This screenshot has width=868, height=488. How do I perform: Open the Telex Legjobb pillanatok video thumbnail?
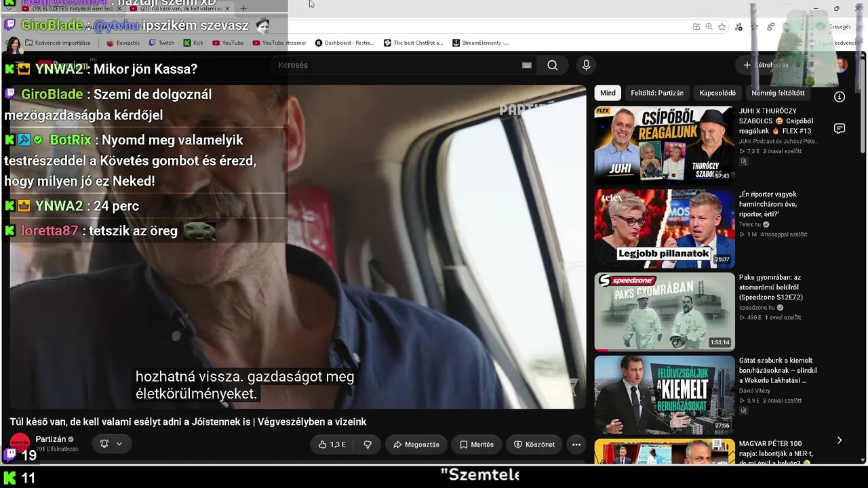(665, 228)
